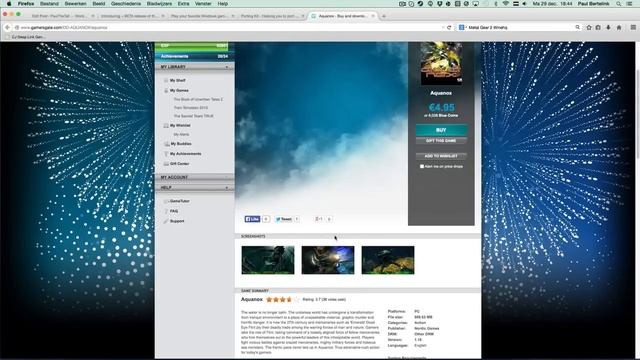Click the gamersgate URL address field

[229, 27]
